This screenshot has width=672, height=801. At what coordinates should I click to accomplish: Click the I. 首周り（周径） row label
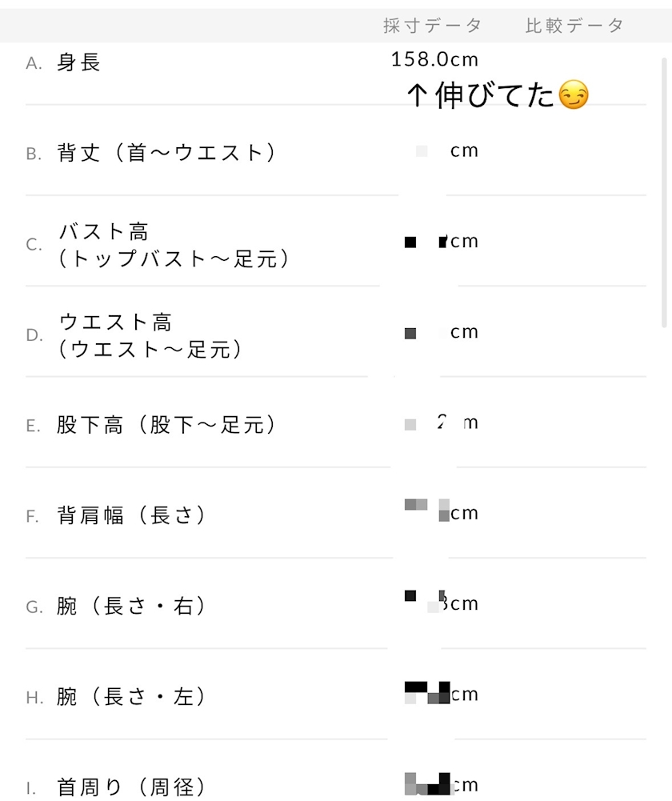pyautogui.click(x=131, y=787)
